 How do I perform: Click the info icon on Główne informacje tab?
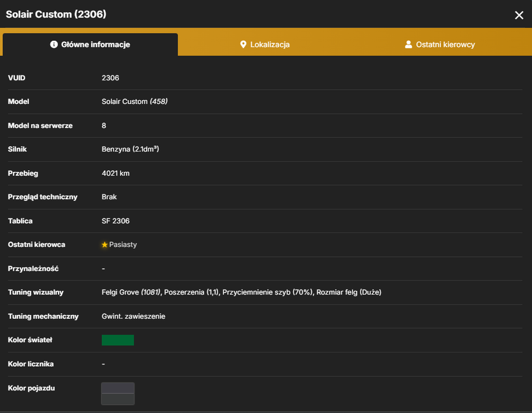coord(53,45)
